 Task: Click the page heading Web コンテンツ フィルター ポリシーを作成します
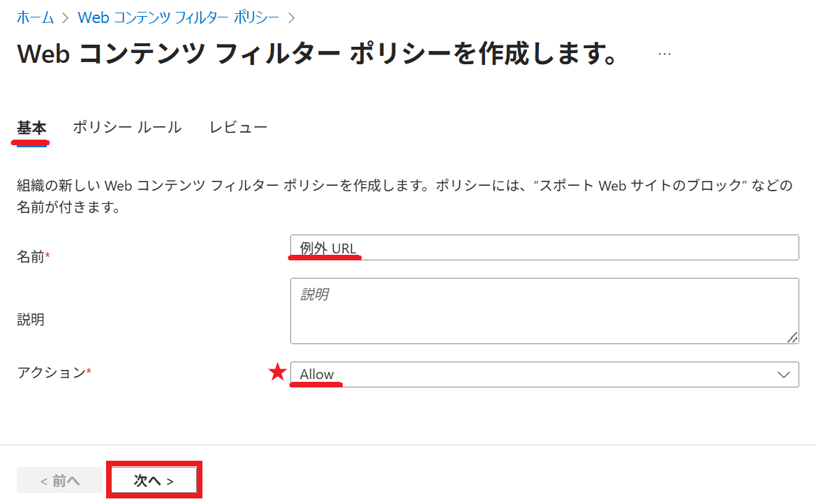tap(317, 54)
